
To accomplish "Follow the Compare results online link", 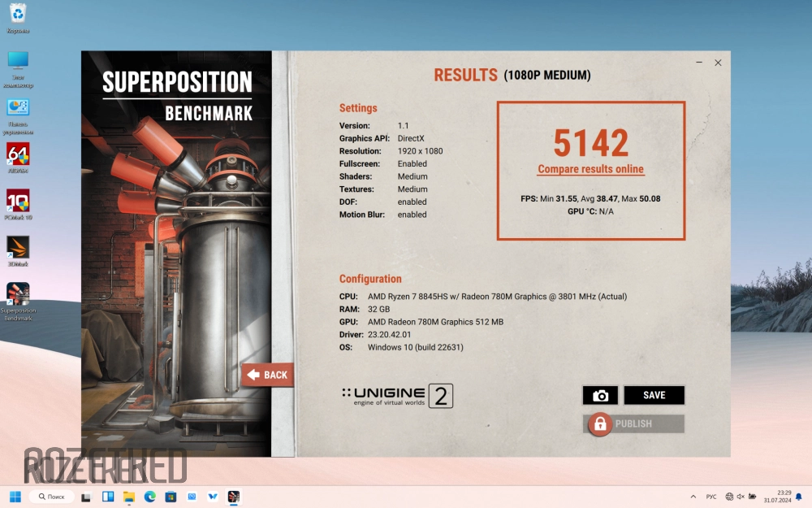I will tap(590, 170).
